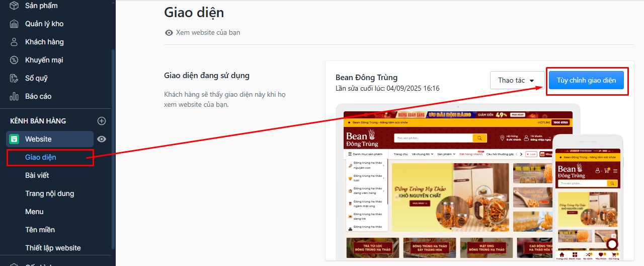Open Sản phẩm via its box icon
Screen dimensions: 644x266
click(x=15, y=6)
